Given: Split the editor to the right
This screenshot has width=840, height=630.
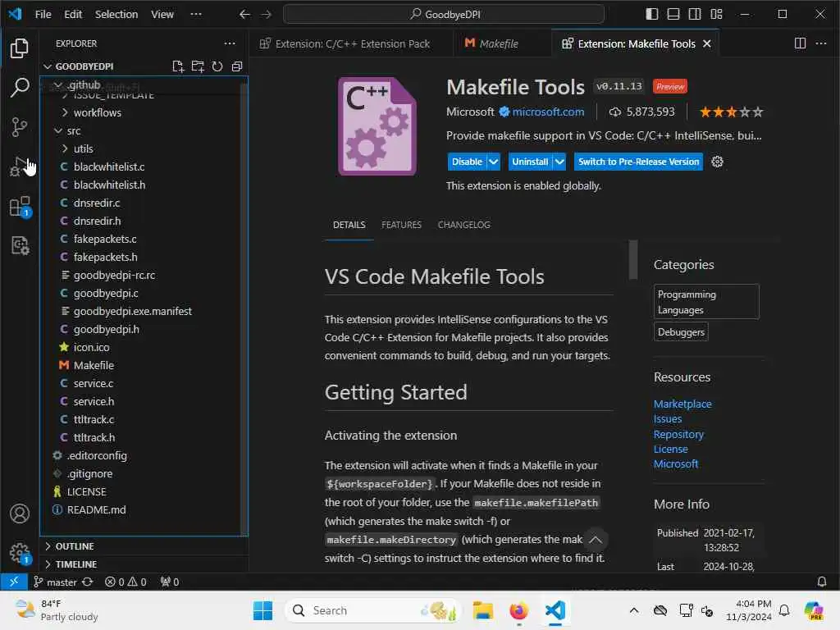Looking at the screenshot, I should (800, 43).
